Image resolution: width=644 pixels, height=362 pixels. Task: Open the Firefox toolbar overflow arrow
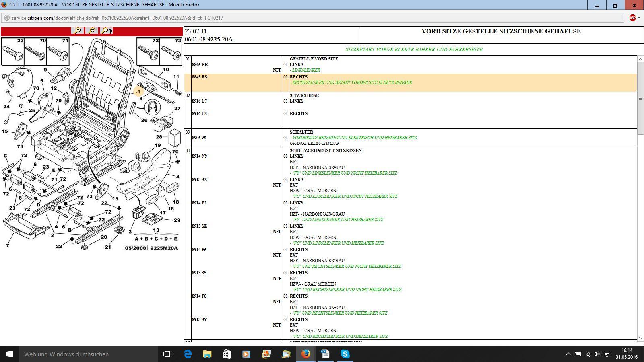point(639,18)
